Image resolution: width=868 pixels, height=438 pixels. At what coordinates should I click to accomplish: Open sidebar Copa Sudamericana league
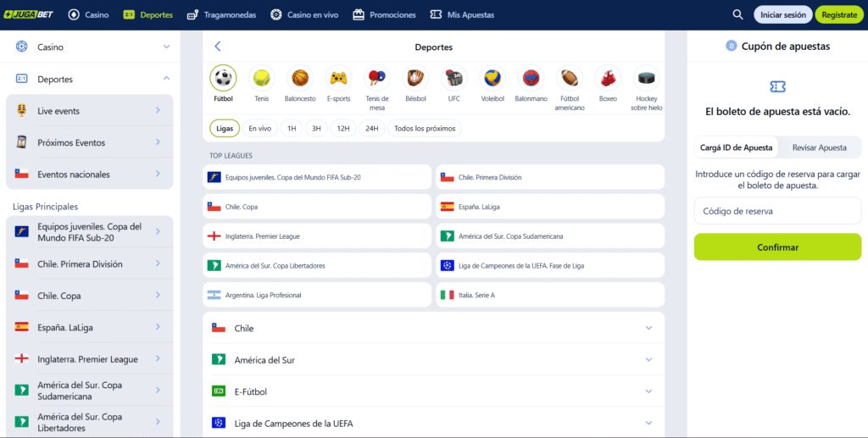(x=90, y=391)
